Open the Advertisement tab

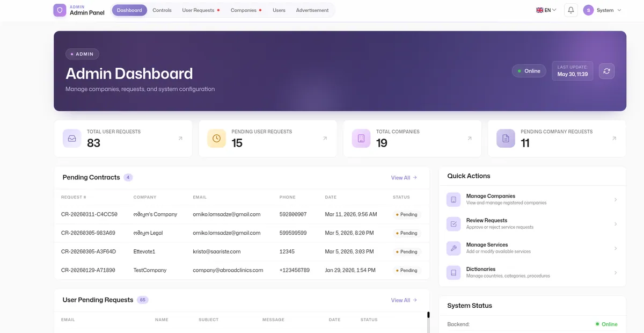click(312, 10)
